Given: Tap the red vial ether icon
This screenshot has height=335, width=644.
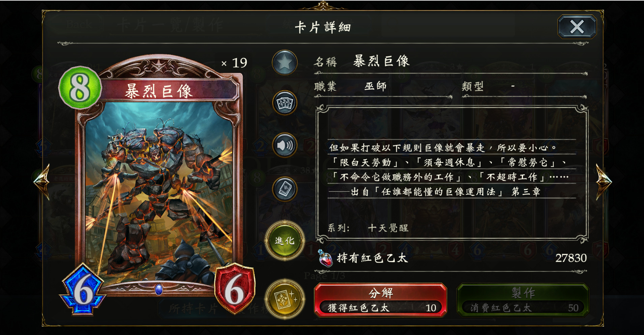Looking at the screenshot, I should 325,258.
